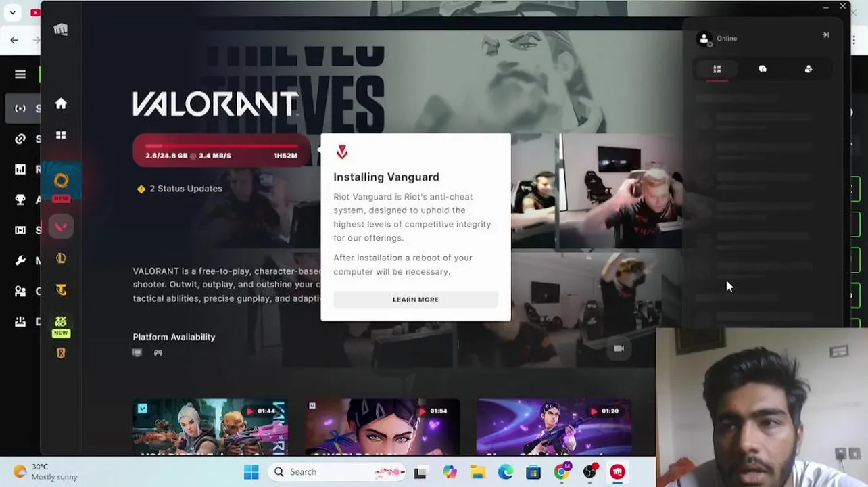Open Task View from the taskbar
The height and width of the screenshot is (487, 868).
(420, 472)
